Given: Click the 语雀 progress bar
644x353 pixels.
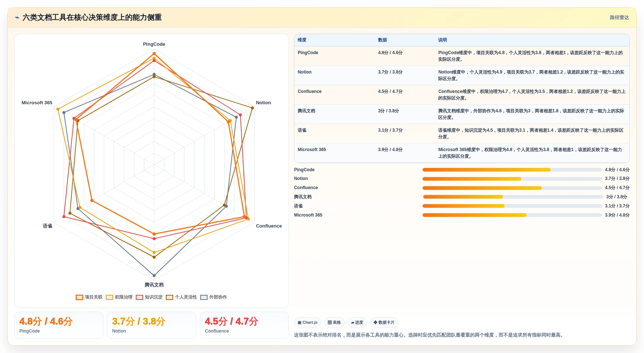Looking at the screenshot, I should pyautogui.click(x=512, y=206).
